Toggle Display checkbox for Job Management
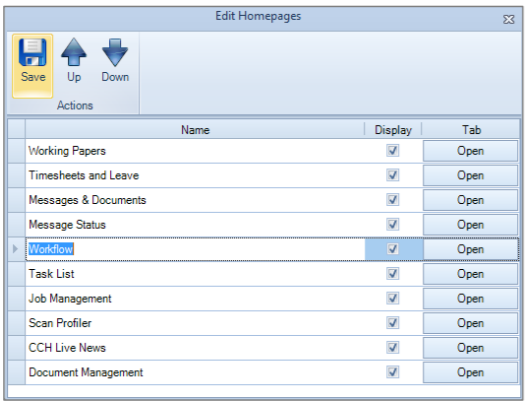The height and width of the screenshot is (407, 528). pyautogui.click(x=393, y=298)
